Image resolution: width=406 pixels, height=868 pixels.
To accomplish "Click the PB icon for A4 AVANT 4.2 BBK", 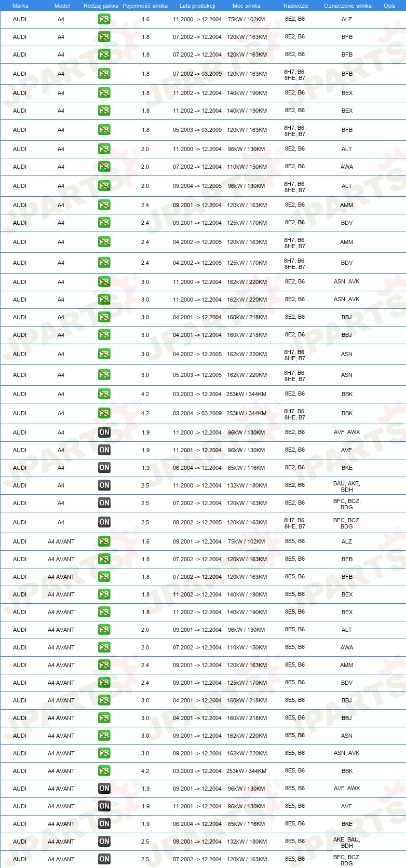I will point(104,771).
